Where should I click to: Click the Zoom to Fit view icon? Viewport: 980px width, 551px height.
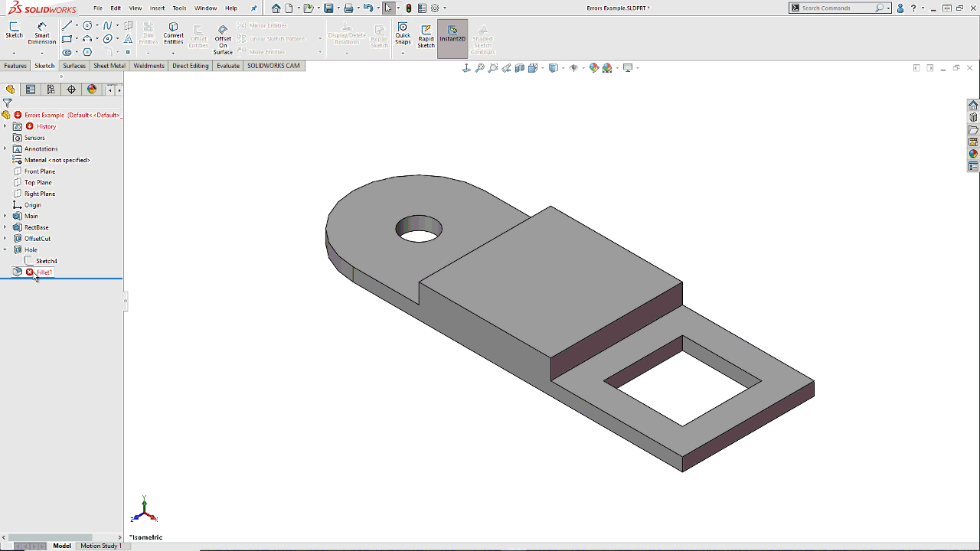pyautogui.click(x=480, y=68)
